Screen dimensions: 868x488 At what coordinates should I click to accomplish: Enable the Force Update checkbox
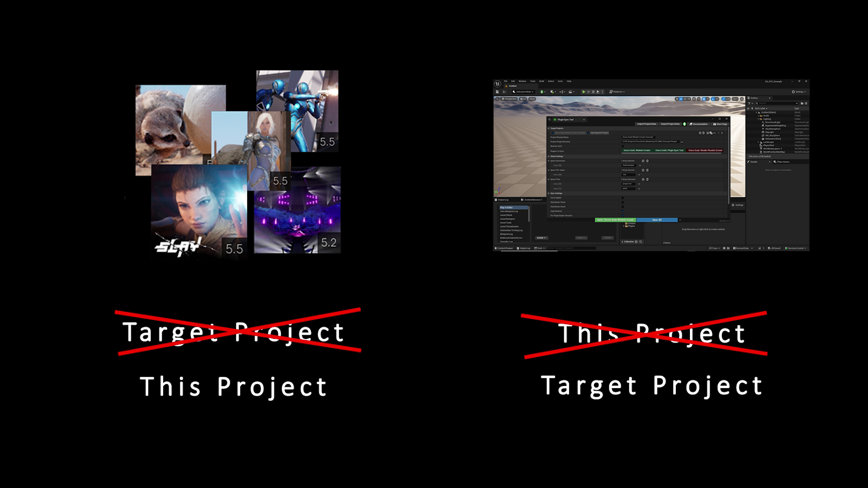tap(623, 198)
